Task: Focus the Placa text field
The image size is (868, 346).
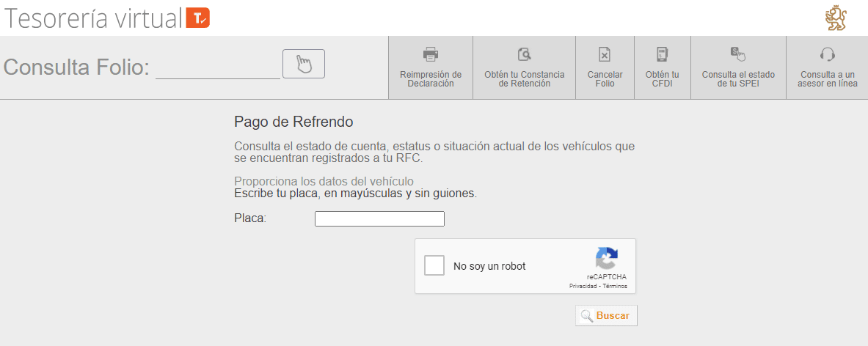Action: click(x=379, y=218)
